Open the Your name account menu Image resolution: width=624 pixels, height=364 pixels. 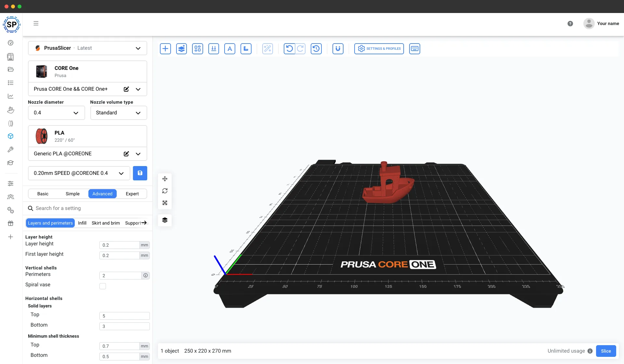601,24
